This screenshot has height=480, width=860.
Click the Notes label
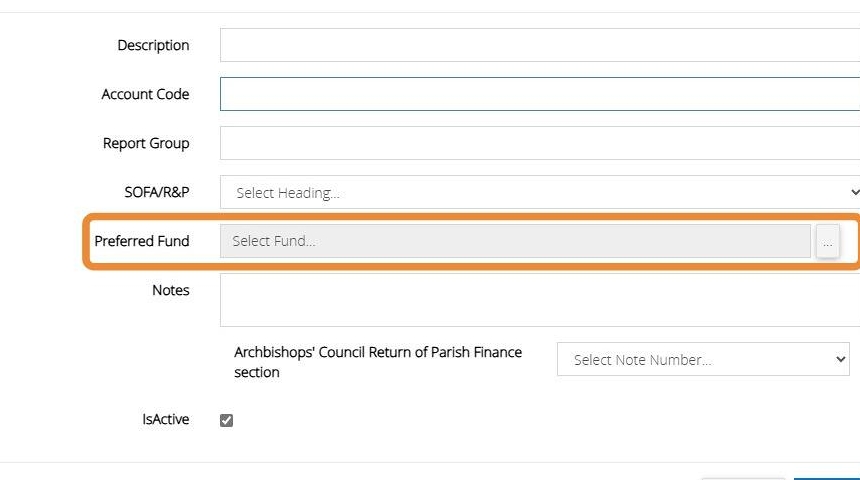170,290
